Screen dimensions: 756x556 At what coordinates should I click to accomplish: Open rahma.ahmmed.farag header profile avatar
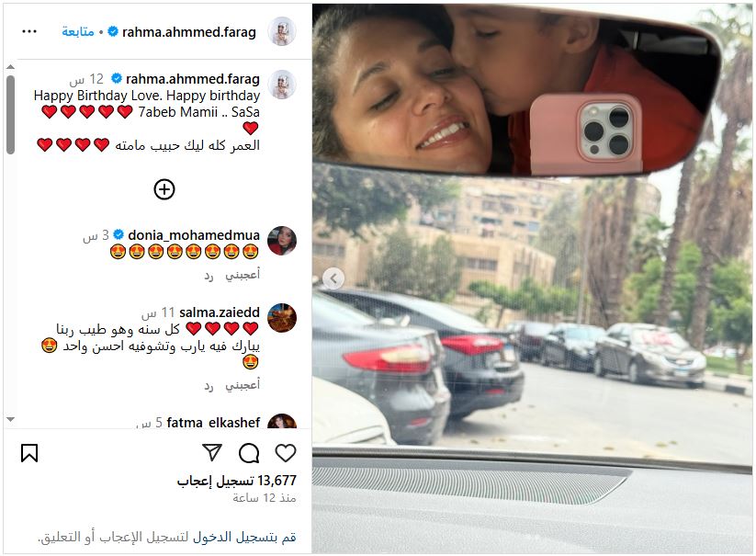(282, 32)
